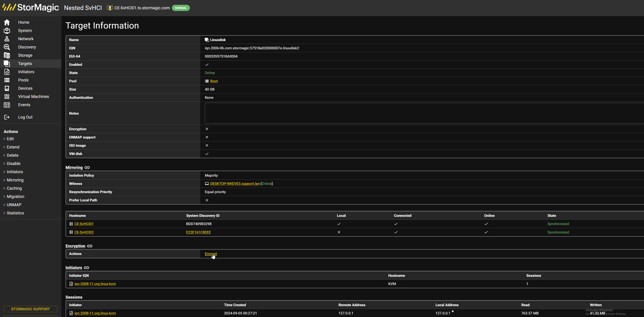Screen dimensions: 644x317
Task: Select Storage in the sidebar
Action: coord(25,55)
